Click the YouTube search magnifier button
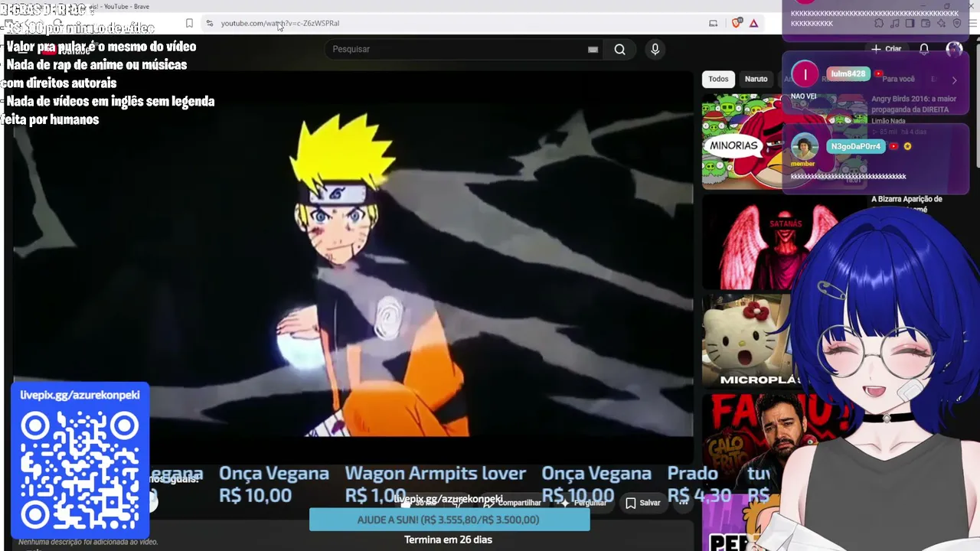 (x=619, y=49)
